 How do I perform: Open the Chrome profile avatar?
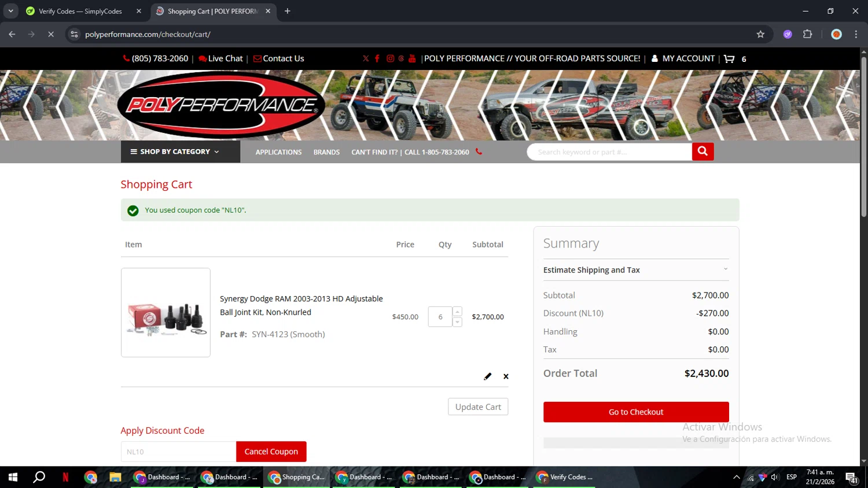836,34
